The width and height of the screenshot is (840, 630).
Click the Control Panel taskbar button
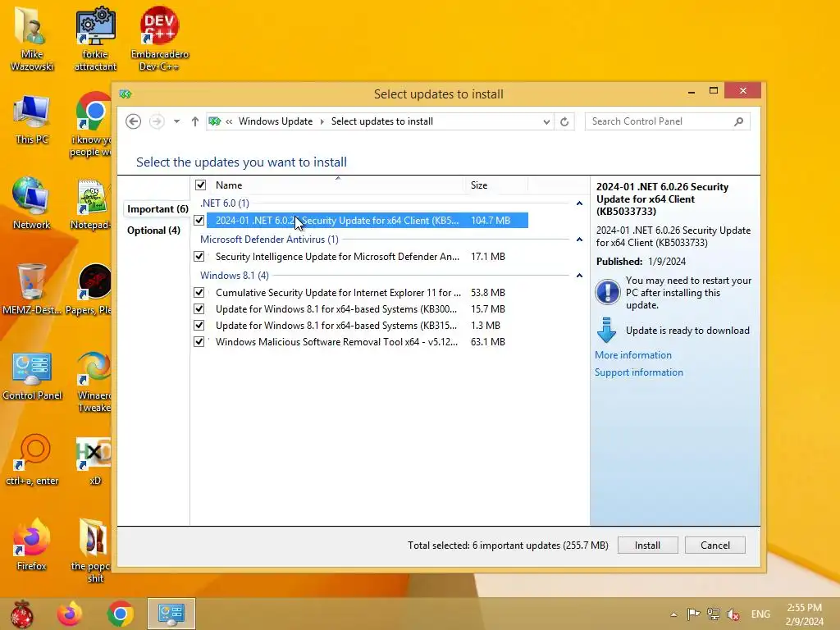pyautogui.click(x=171, y=614)
